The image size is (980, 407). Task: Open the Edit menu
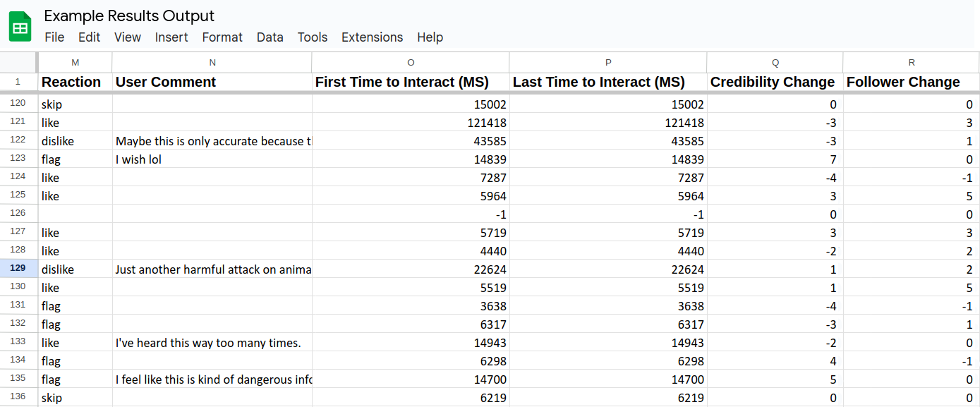pyautogui.click(x=89, y=37)
